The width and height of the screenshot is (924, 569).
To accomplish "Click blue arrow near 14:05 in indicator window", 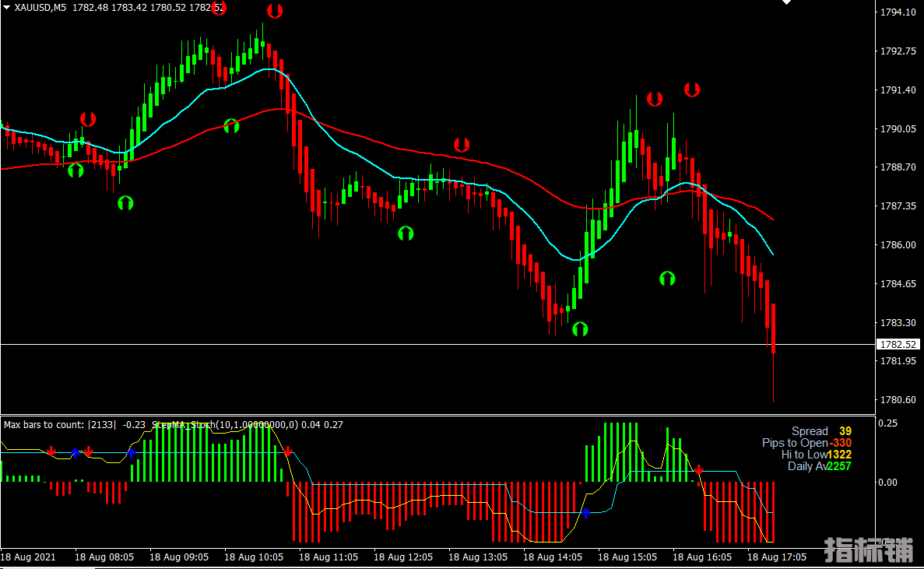I will click(x=586, y=511).
